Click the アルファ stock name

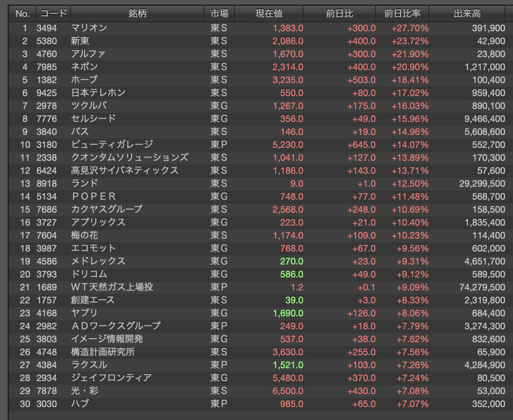88,54
